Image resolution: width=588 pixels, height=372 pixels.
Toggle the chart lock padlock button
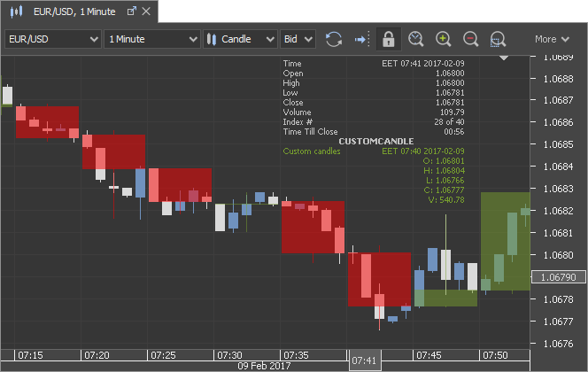tap(387, 39)
